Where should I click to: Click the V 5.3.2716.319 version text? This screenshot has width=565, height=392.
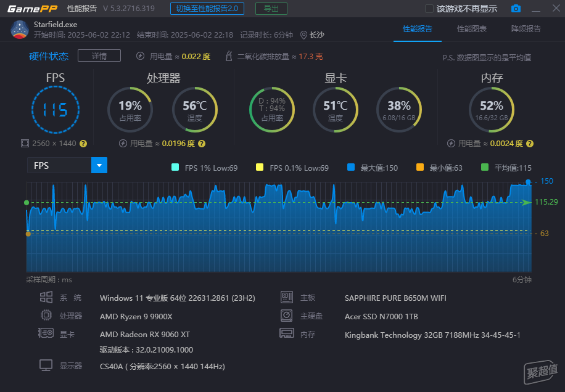coord(129,9)
